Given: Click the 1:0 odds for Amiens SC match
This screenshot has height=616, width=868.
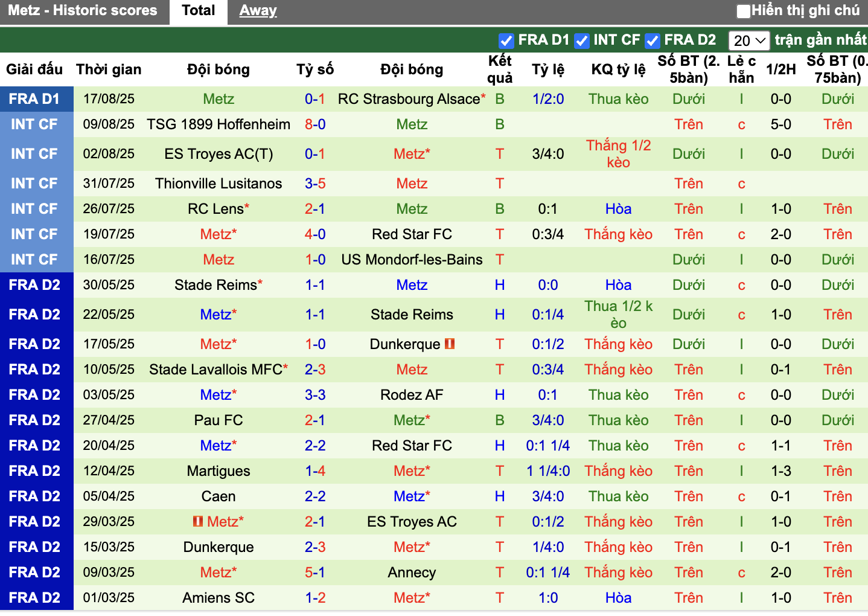Looking at the screenshot, I should click(548, 598).
